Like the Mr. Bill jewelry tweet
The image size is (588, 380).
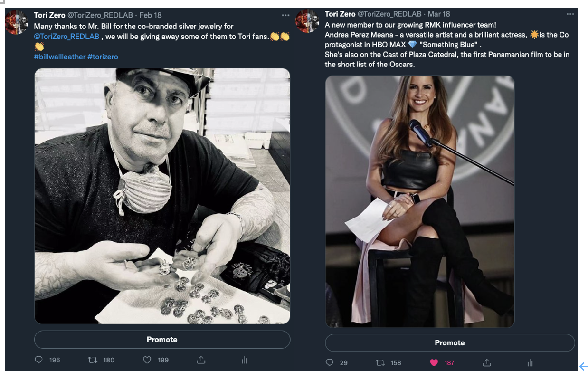pos(147,360)
